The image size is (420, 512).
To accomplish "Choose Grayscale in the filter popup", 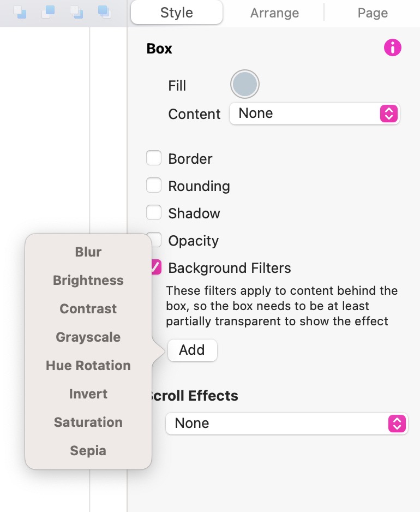I will 88,337.
